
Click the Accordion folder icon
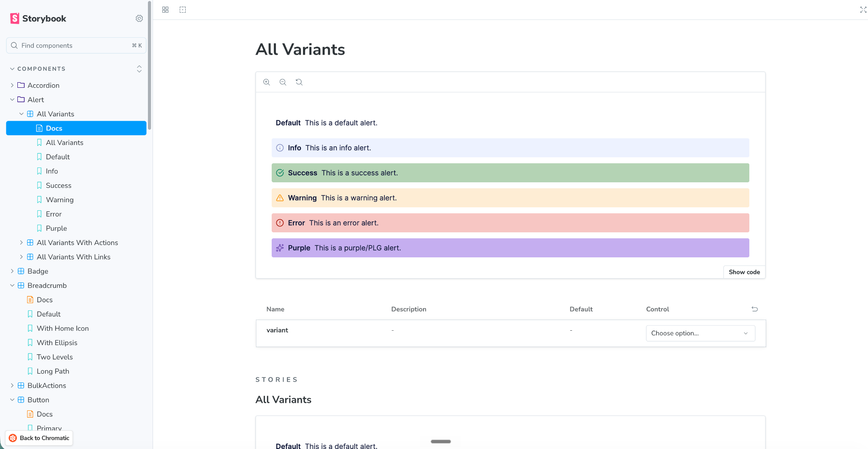pos(21,85)
